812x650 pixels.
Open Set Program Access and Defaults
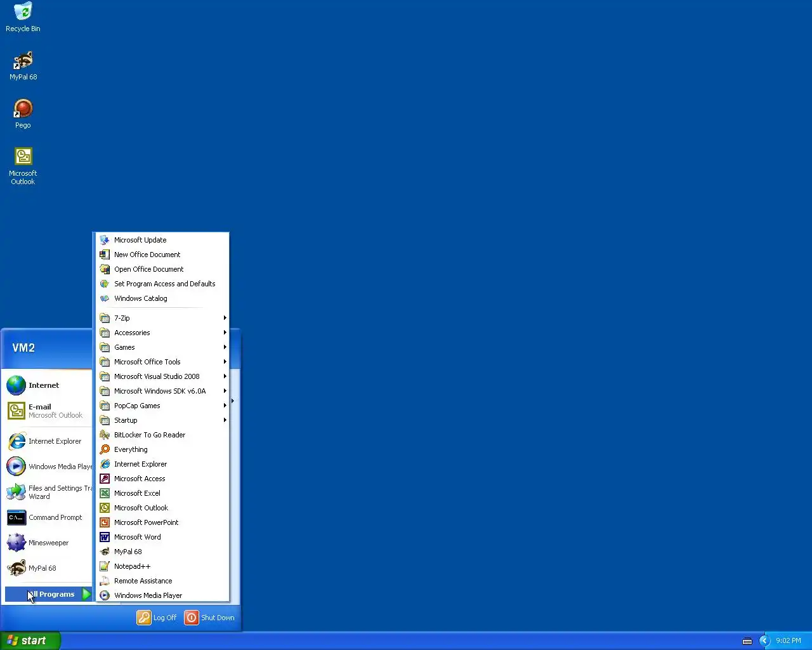tap(162, 284)
